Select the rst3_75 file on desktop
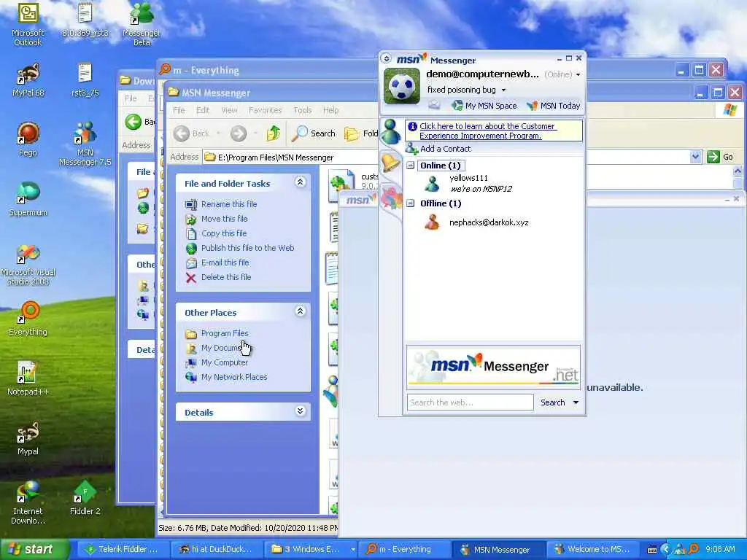Screen dimensions: 747x560 85,80
